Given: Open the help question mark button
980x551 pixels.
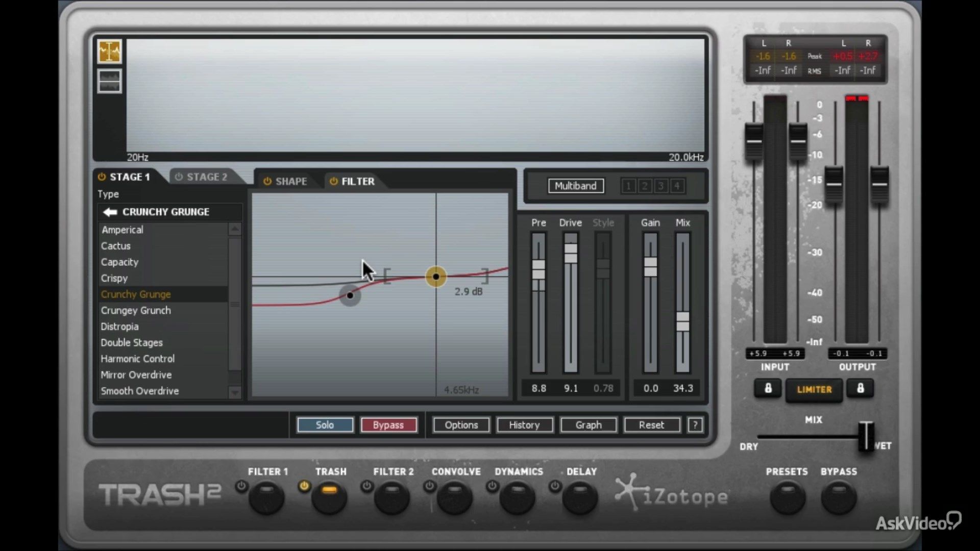Looking at the screenshot, I should (x=695, y=425).
